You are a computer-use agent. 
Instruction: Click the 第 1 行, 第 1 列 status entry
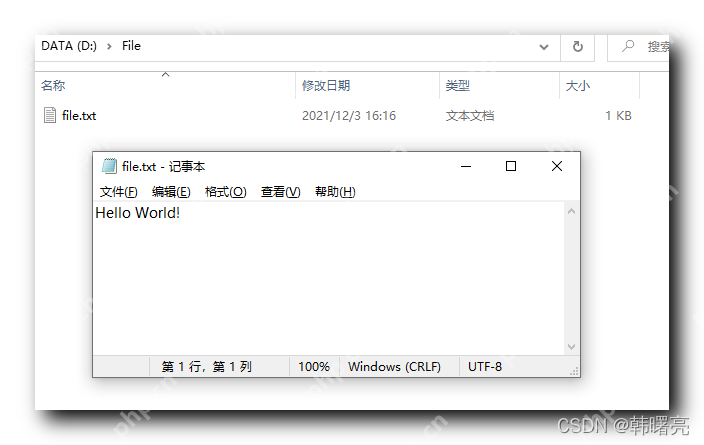[x=207, y=366]
